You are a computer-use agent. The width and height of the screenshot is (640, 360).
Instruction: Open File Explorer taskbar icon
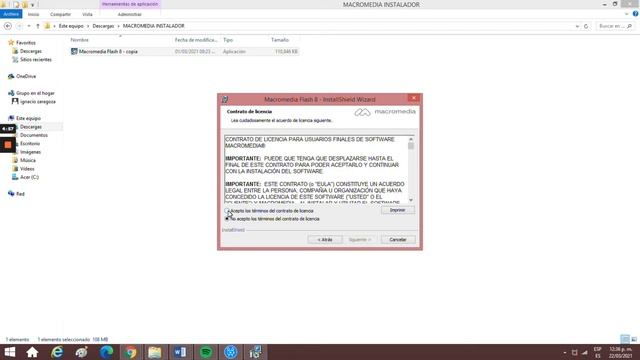point(155,352)
